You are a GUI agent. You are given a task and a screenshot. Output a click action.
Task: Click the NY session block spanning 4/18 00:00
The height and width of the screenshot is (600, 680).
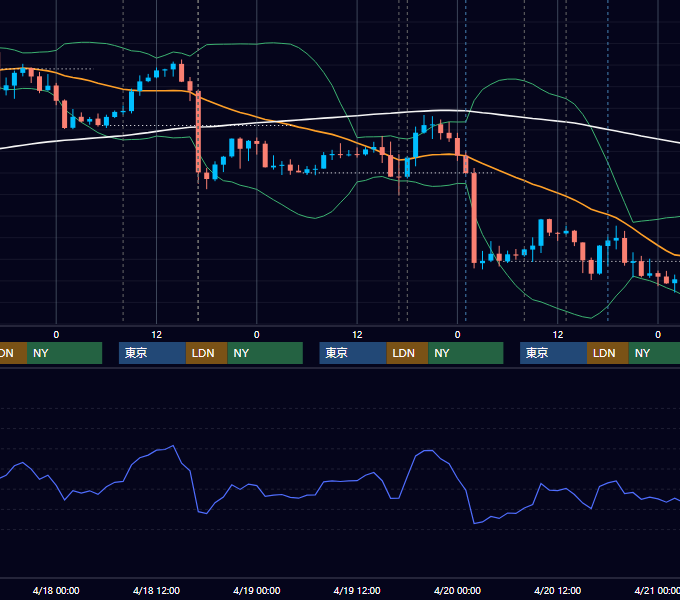tap(64, 353)
